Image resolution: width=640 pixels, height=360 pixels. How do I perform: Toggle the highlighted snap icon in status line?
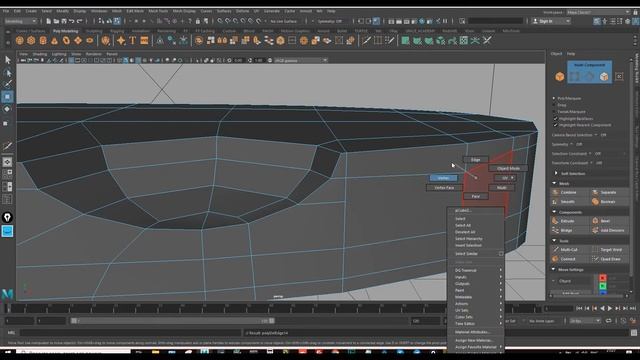117,21
